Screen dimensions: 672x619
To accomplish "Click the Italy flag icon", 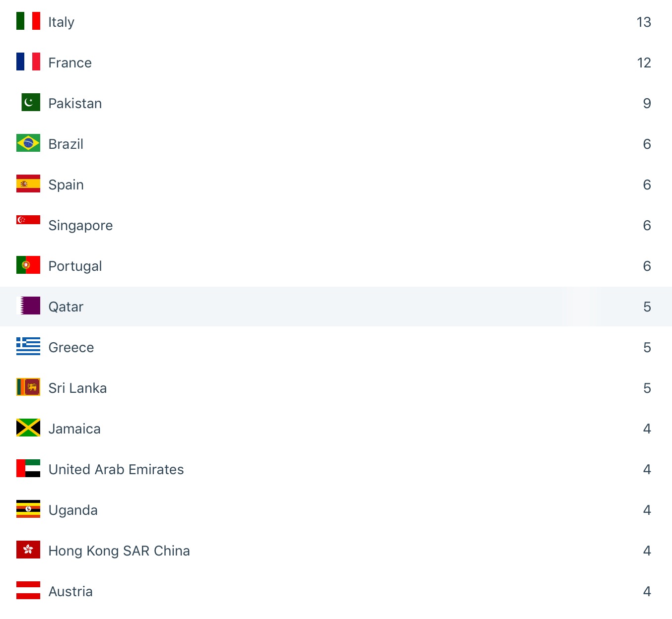I will coord(28,21).
